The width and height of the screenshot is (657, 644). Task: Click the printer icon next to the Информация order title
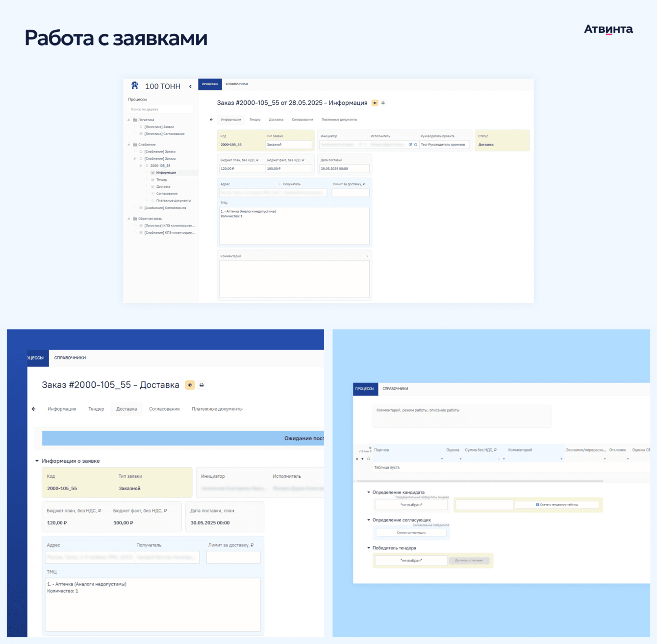click(383, 103)
